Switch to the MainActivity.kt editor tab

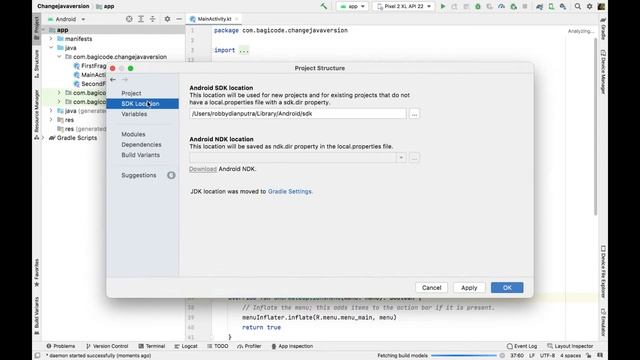pos(214,19)
